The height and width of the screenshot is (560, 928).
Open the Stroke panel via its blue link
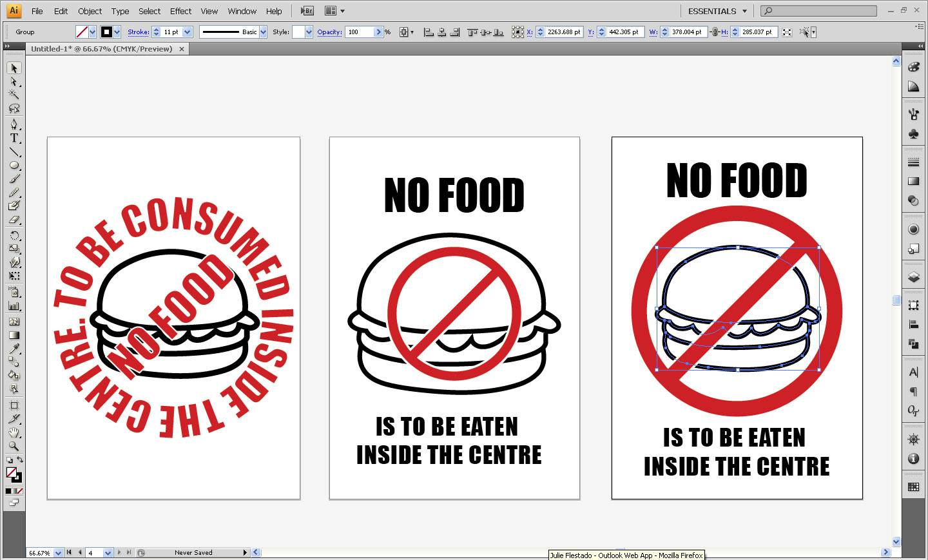pyautogui.click(x=139, y=32)
